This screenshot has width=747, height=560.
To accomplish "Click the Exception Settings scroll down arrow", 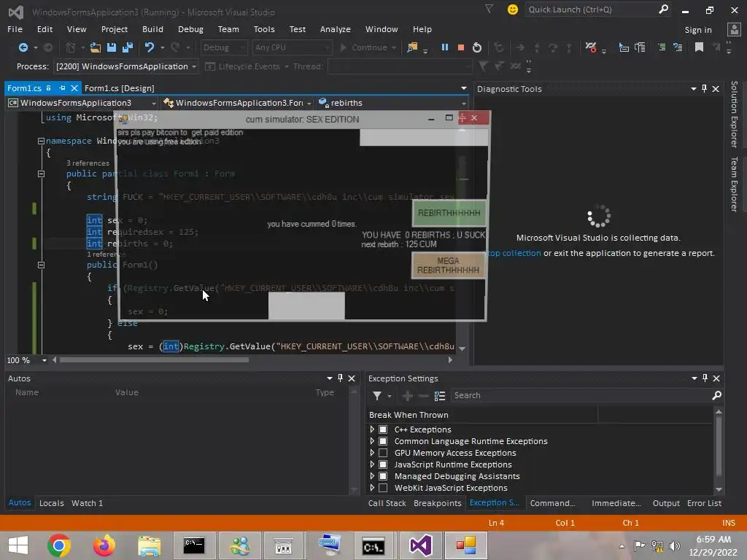I will [x=719, y=489].
